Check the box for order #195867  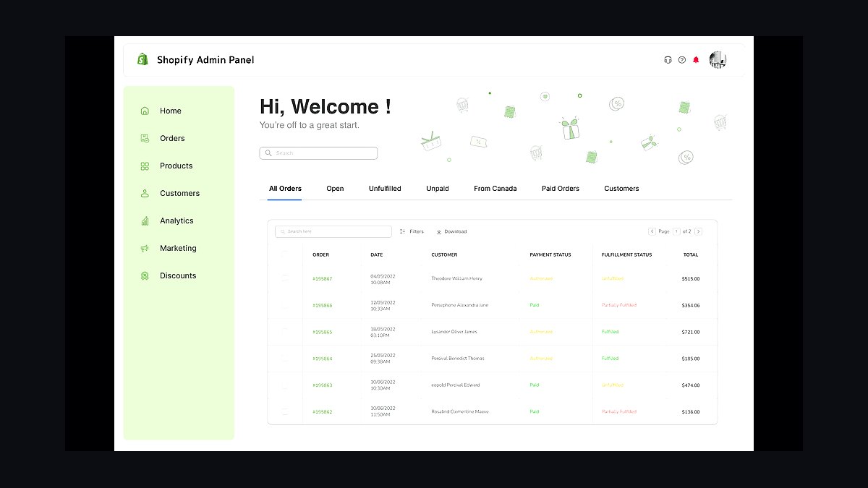[285, 278]
